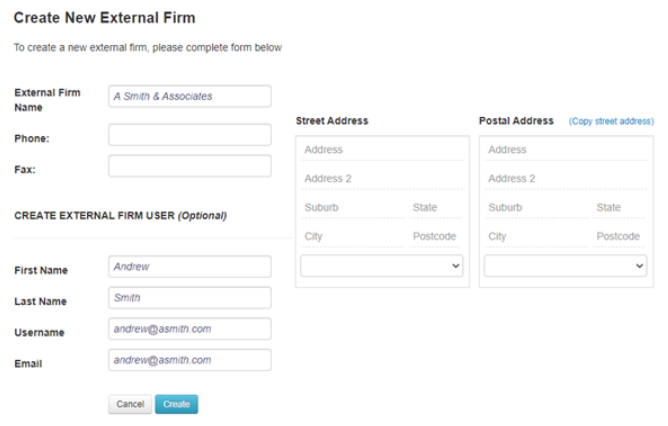Select the Last Name field

click(189, 298)
